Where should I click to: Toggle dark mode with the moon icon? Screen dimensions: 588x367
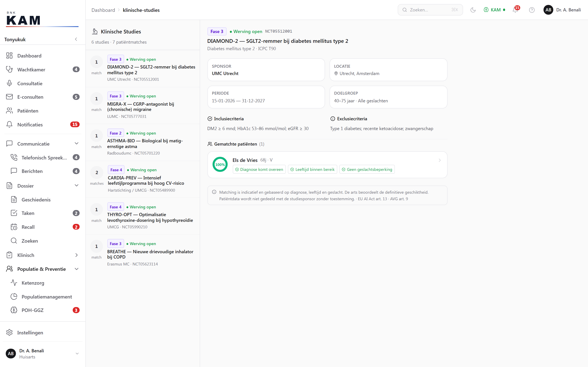tap(473, 10)
